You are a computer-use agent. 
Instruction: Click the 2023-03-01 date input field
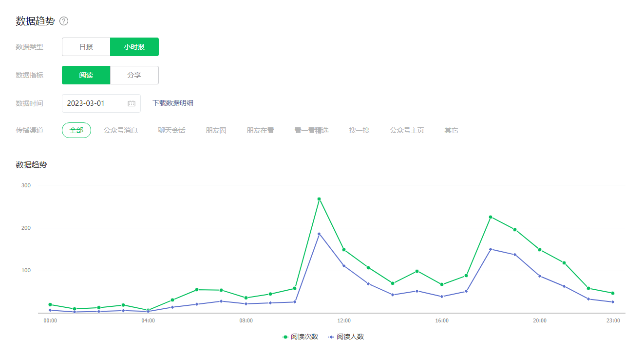point(101,103)
